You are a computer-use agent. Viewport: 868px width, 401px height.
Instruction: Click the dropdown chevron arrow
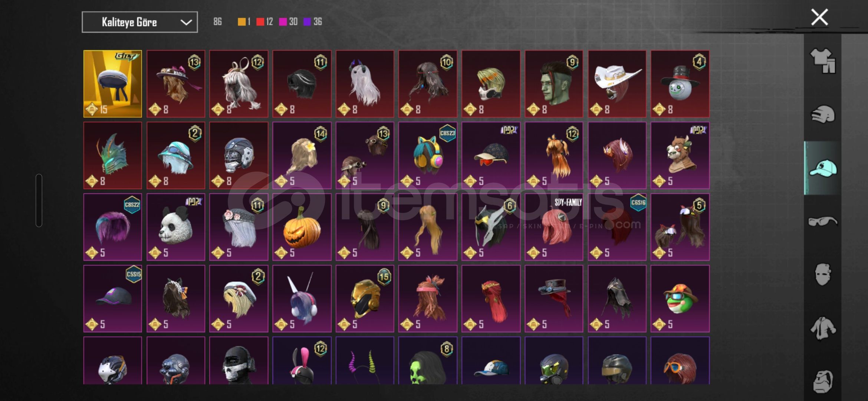(x=186, y=22)
